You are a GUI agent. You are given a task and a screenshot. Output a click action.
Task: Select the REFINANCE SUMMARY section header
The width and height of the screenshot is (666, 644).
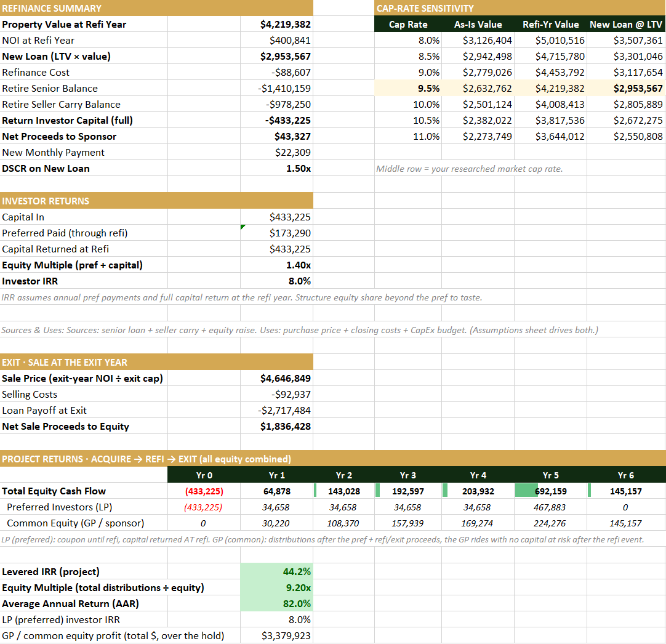[156, 8]
